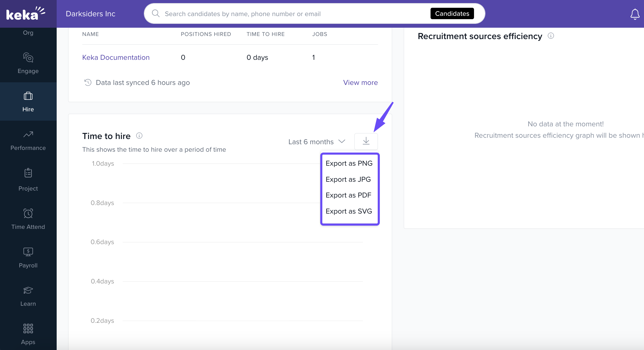Viewport: 644px width, 350px height.
Task: Open the Keka Documentation link
Action: coord(116,57)
